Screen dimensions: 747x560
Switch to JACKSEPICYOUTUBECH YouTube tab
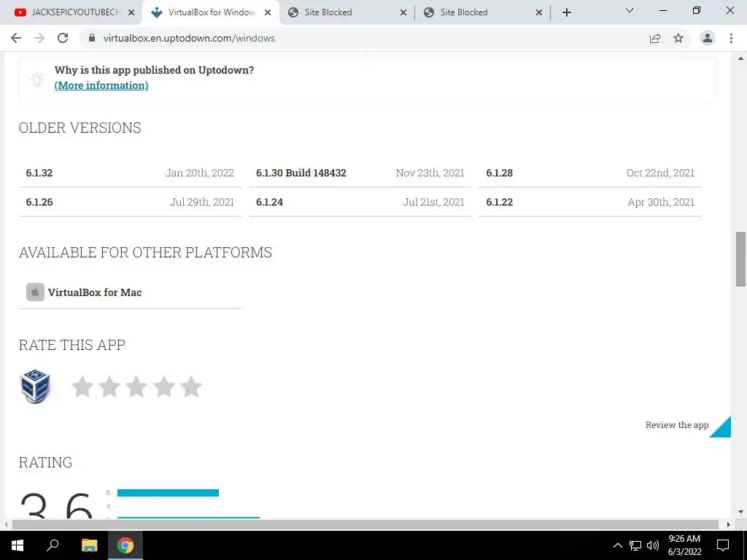pyautogui.click(x=69, y=12)
